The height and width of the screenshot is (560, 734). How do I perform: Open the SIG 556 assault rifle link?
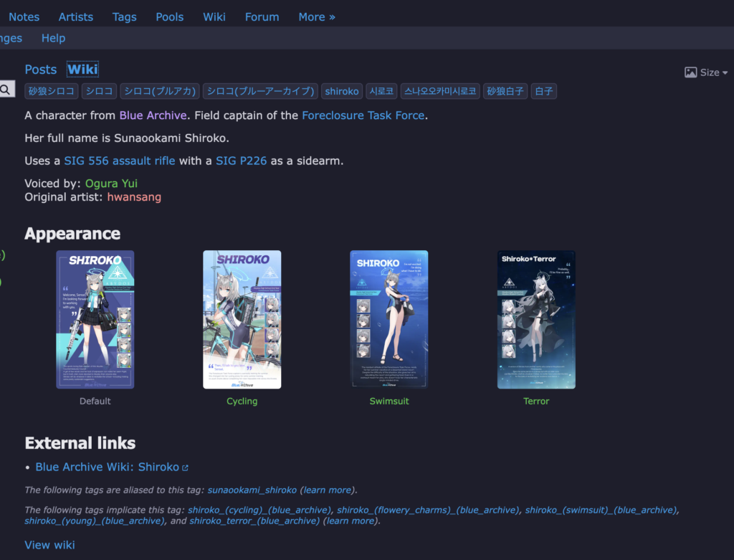(120, 161)
